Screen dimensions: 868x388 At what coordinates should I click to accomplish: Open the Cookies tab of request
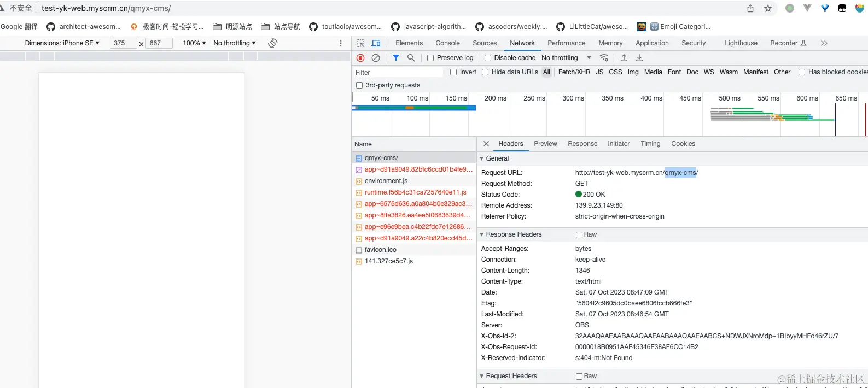pyautogui.click(x=683, y=144)
